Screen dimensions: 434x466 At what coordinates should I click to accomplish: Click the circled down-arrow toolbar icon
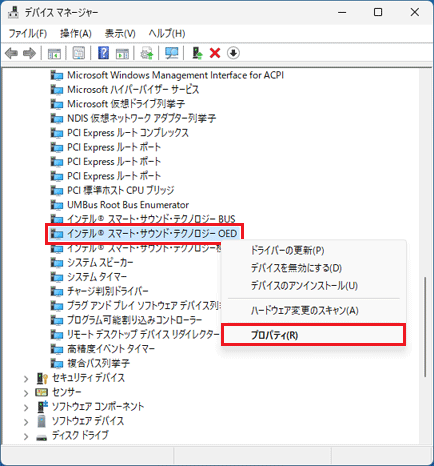tap(233, 53)
